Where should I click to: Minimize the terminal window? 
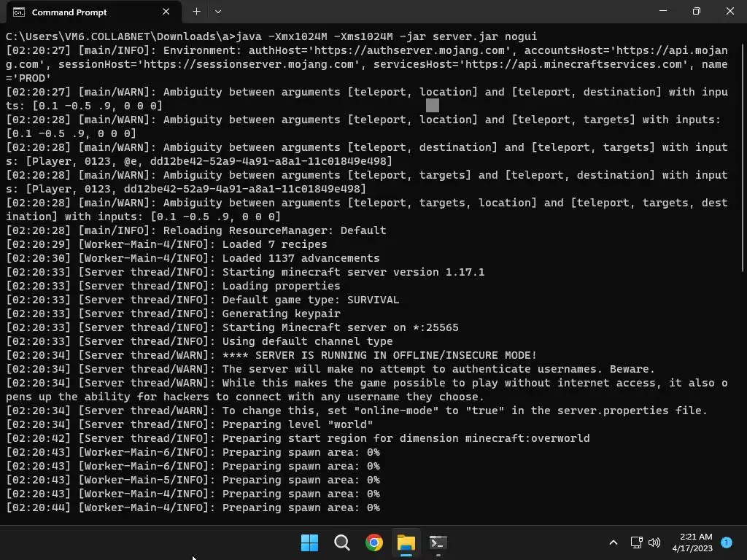tap(662, 11)
